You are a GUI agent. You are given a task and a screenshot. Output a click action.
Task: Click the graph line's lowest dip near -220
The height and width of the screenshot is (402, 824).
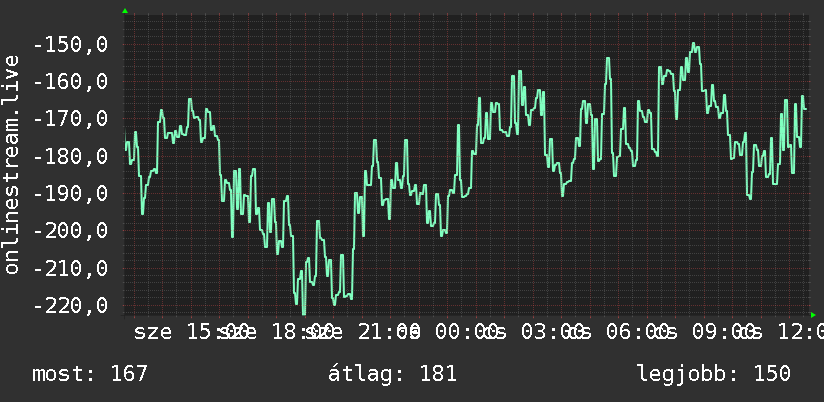click(303, 313)
